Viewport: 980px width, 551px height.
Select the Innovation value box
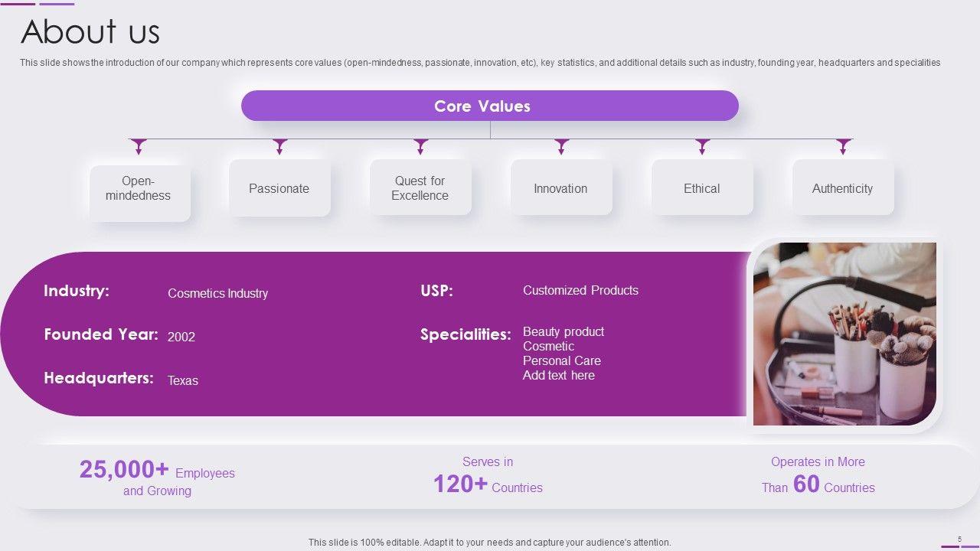click(x=561, y=188)
